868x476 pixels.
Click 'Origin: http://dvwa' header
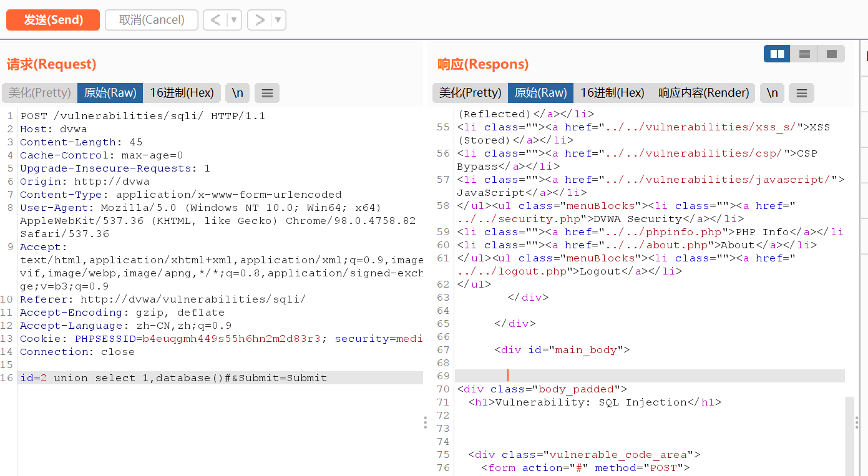pos(84,182)
